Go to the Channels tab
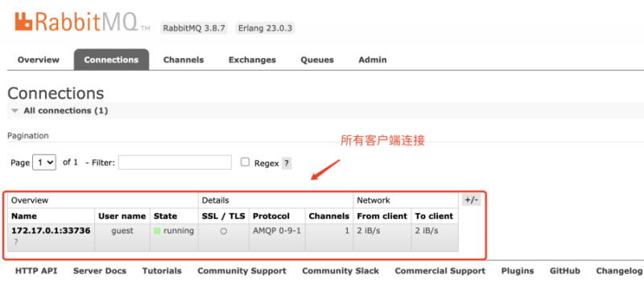Viewport: 644px width, 304px height. click(184, 60)
